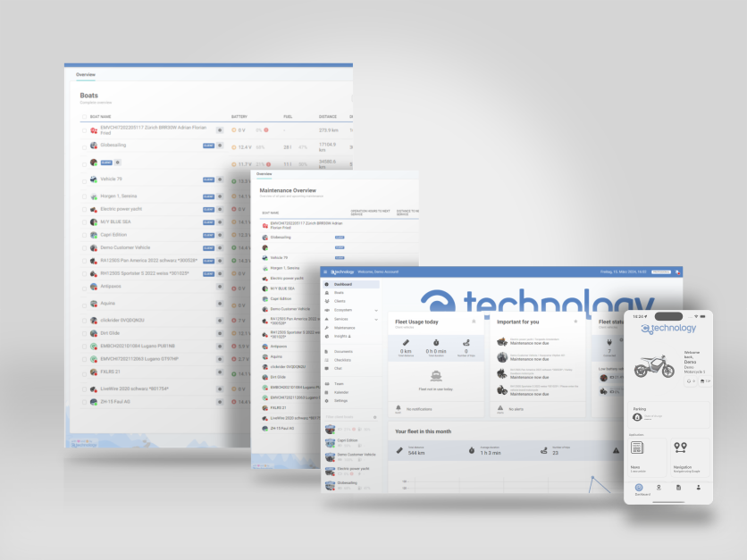Tap the motorcycle image on phone
Image resolution: width=747 pixels, height=560 pixels.
click(x=654, y=366)
